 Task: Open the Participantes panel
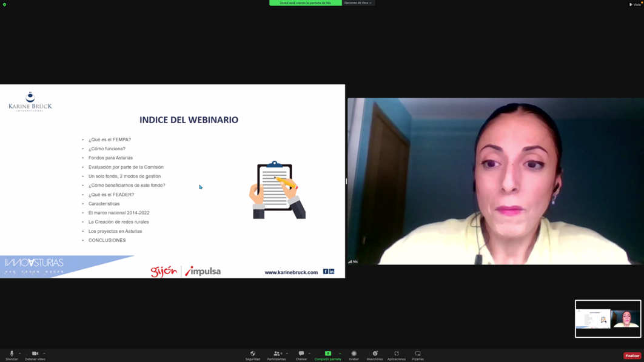tap(276, 355)
